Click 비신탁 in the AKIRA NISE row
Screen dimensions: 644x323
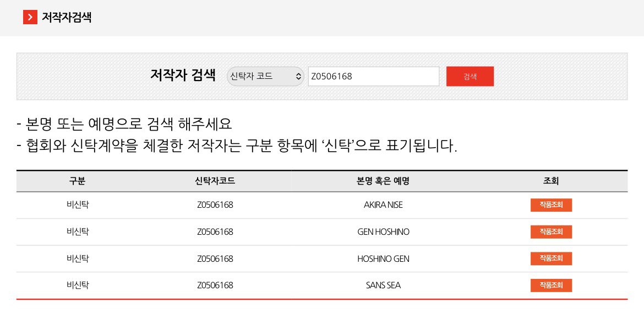pyautogui.click(x=78, y=204)
